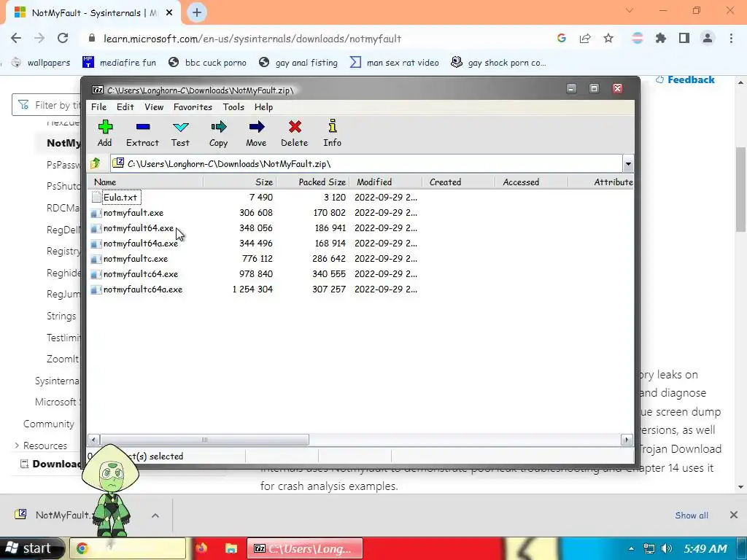The height and width of the screenshot is (560, 747).
Task: Open the File menu in 7-Zip
Action: [99, 107]
